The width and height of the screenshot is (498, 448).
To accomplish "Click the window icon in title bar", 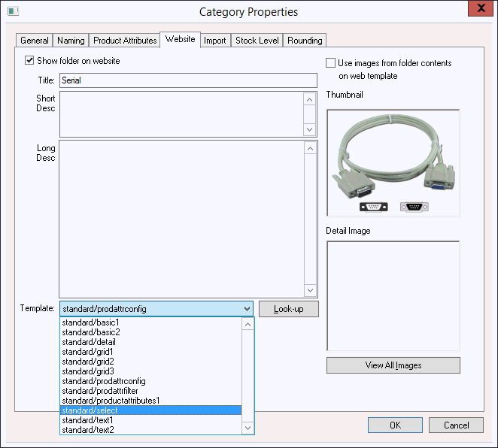I will coord(12,11).
